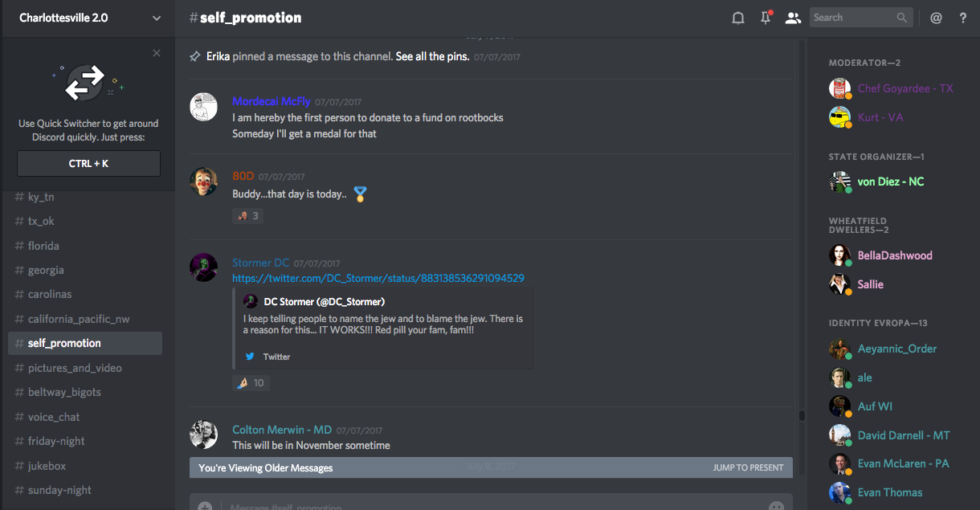The height and width of the screenshot is (510, 980).
Task: Click the chat message scrollbar
Action: tap(801, 415)
